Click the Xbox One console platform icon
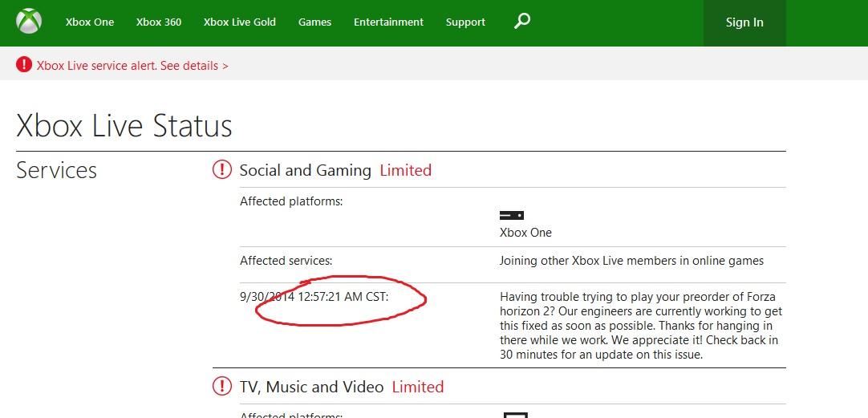The height and width of the screenshot is (418, 868). pos(512,215)
